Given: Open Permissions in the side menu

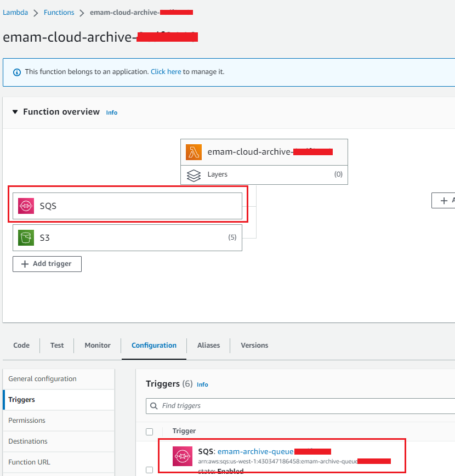Looking at the screenshot, I should pos(59,421).
